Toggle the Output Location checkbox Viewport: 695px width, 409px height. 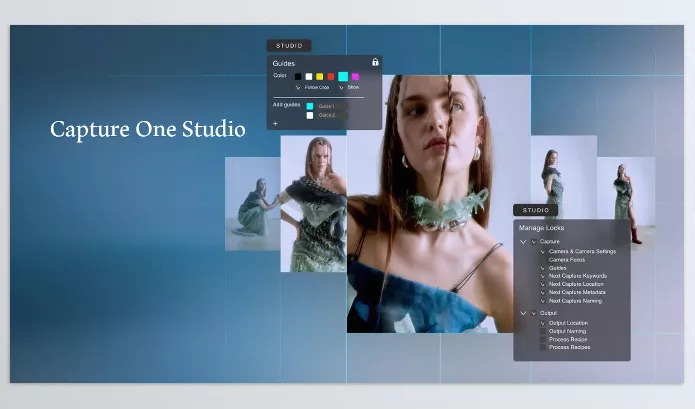click(543, 323)
